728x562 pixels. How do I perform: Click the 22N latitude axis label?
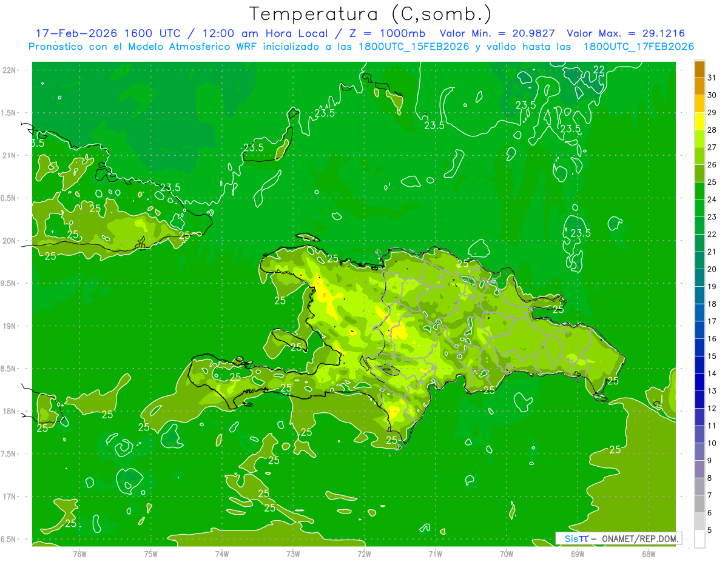pos(10,70)
